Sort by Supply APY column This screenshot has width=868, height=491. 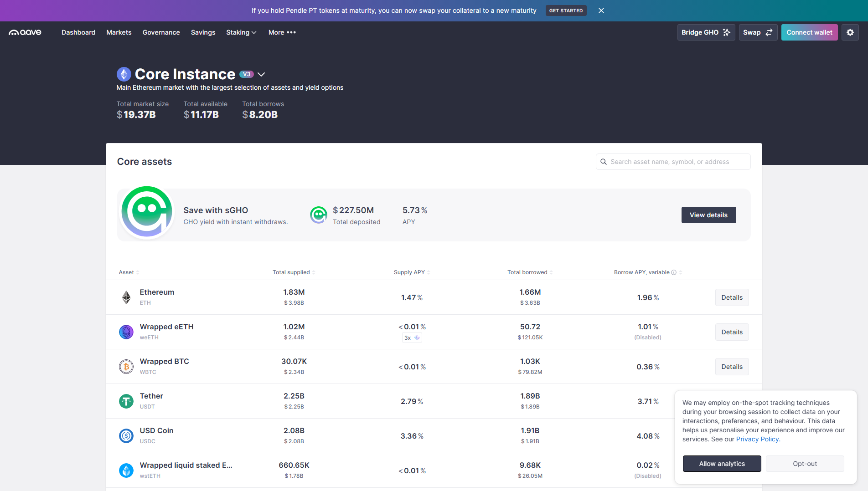[412, 272]
